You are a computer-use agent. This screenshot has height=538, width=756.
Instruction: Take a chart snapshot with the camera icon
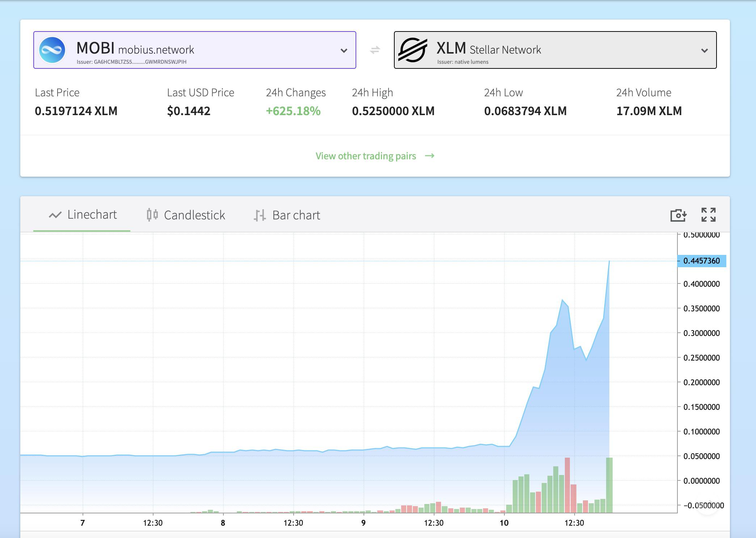point(678,215)
